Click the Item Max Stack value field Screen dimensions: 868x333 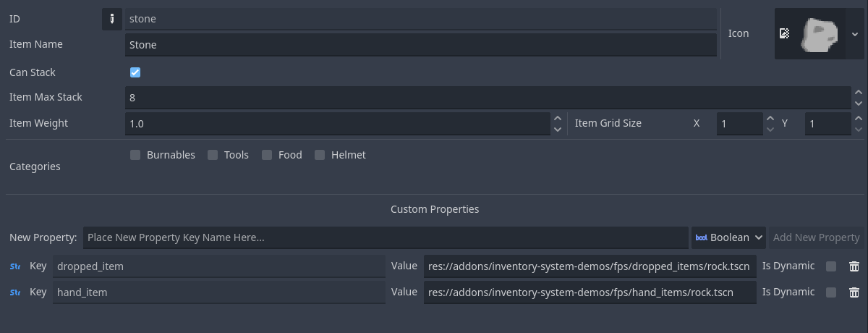pyautogui.click(x=488, y=97)
